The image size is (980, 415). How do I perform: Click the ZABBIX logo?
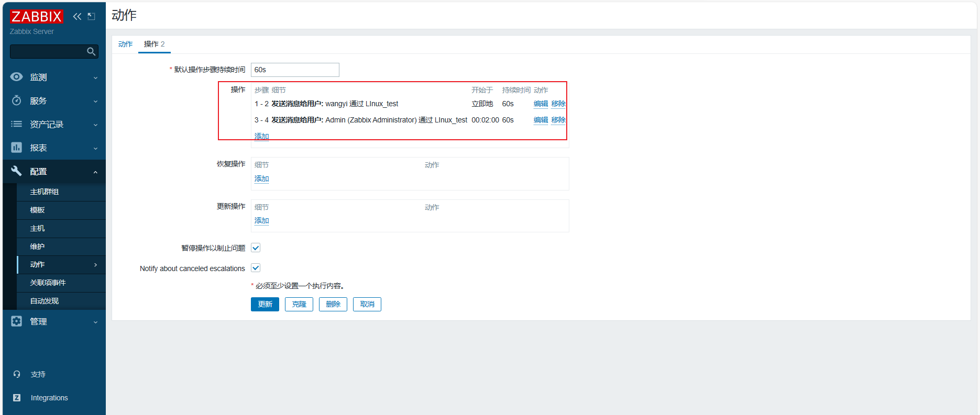click(37, 17)
